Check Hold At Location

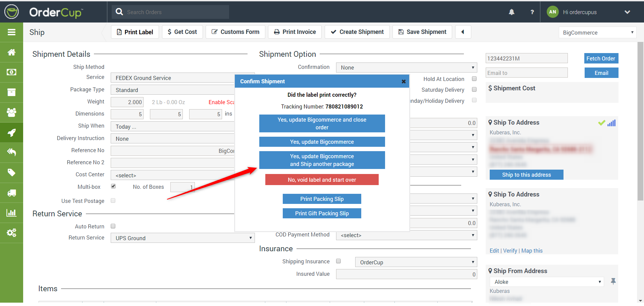[474, 79]
